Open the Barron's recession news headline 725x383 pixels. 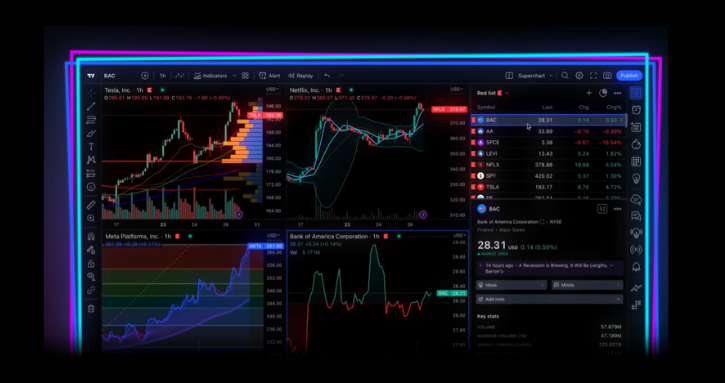coord(549,268)
